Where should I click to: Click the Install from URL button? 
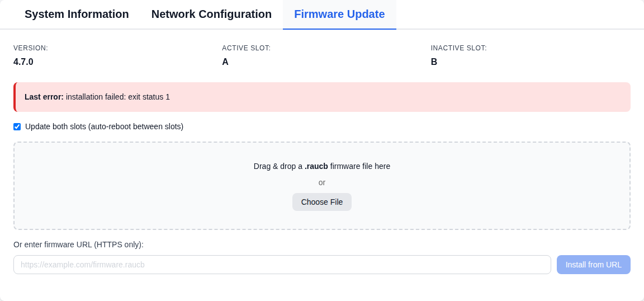click(594, 265)
